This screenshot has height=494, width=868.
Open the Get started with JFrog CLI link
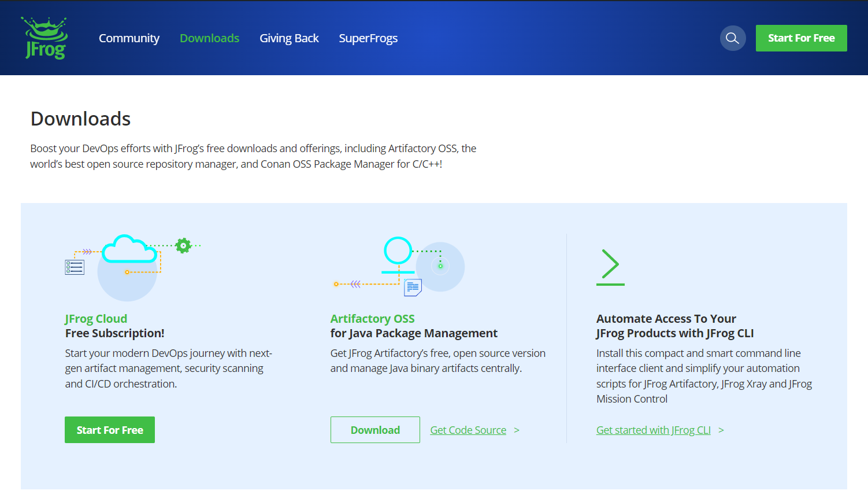[x=653, y=430]
